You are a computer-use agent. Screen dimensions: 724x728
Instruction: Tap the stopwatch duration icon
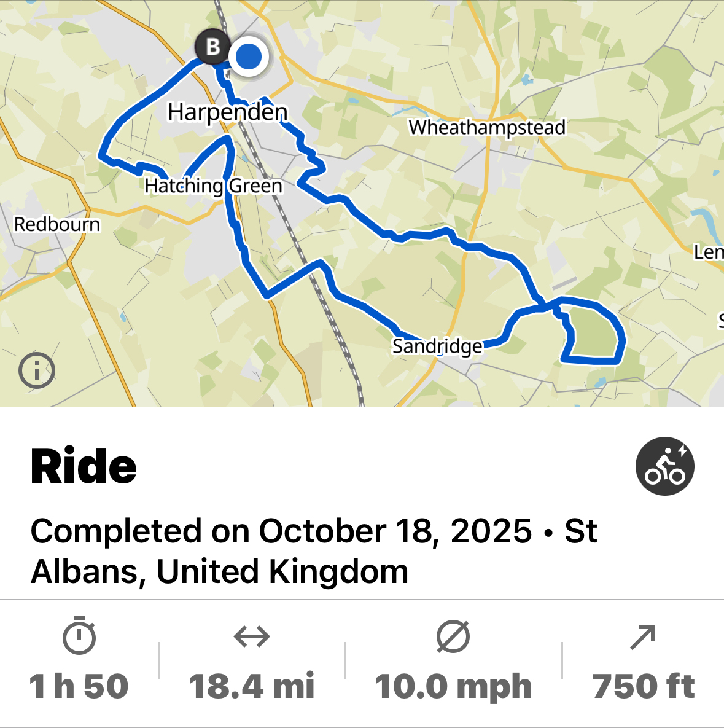pos(79,636)
